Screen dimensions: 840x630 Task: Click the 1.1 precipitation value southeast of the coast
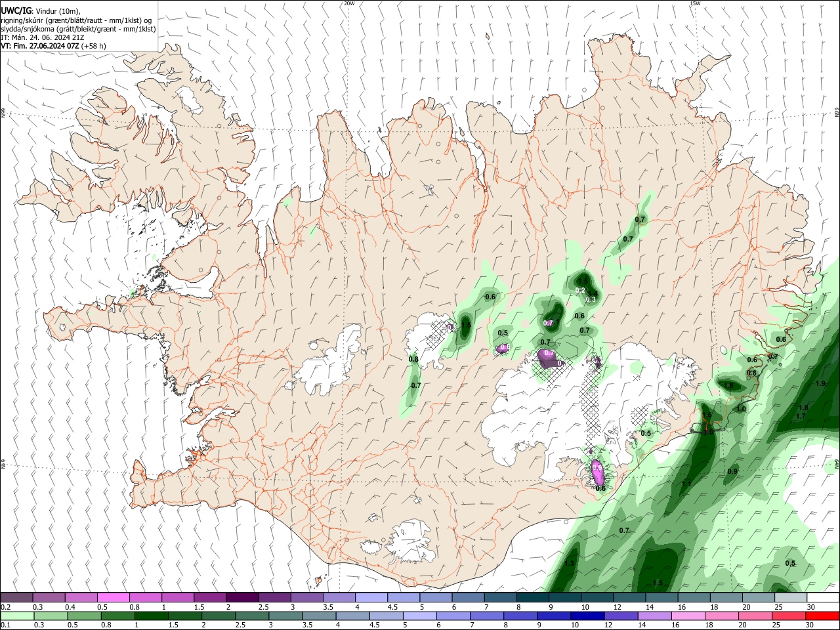pos(686,484)
